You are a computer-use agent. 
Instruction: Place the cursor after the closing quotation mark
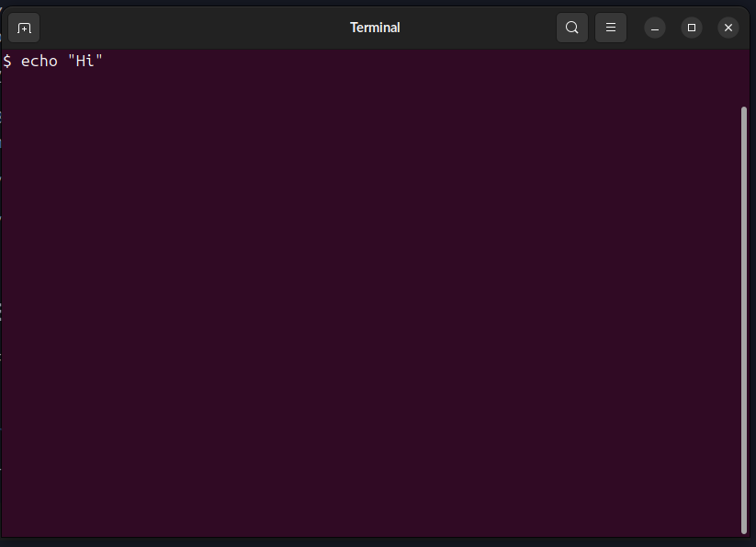click(x=107, y=60)
